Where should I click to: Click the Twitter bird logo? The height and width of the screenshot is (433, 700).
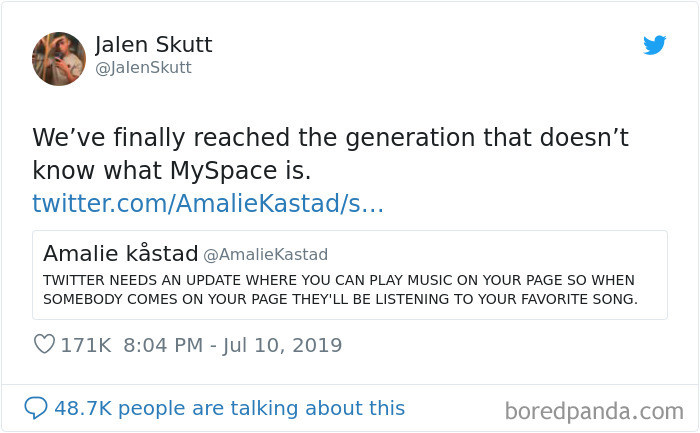(654, 45)
